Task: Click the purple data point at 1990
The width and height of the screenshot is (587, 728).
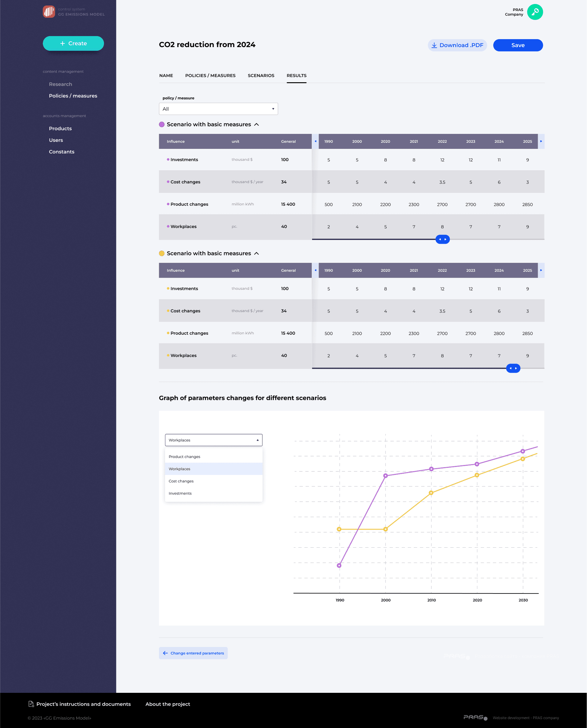Action: click(339, 565)
